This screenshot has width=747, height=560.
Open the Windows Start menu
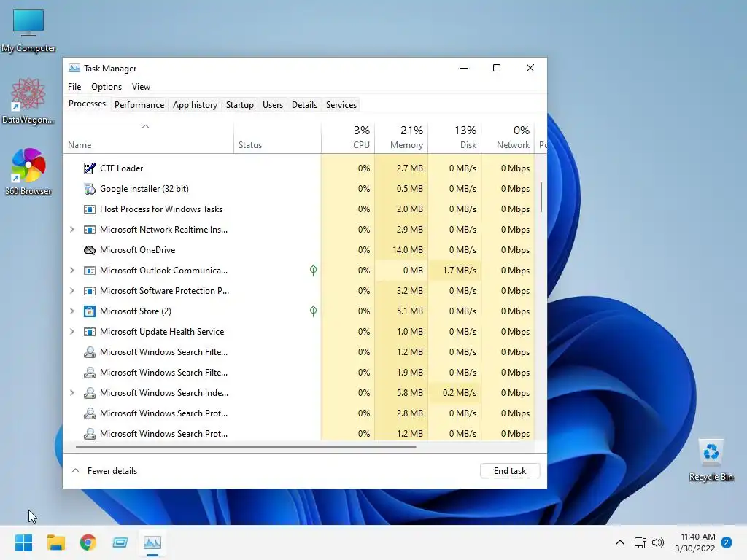pyautogui.click(x=24, y=542)
